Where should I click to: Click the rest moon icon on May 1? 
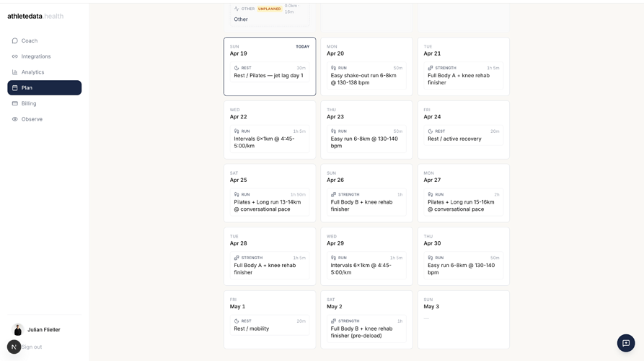click(x=237, y=321)
